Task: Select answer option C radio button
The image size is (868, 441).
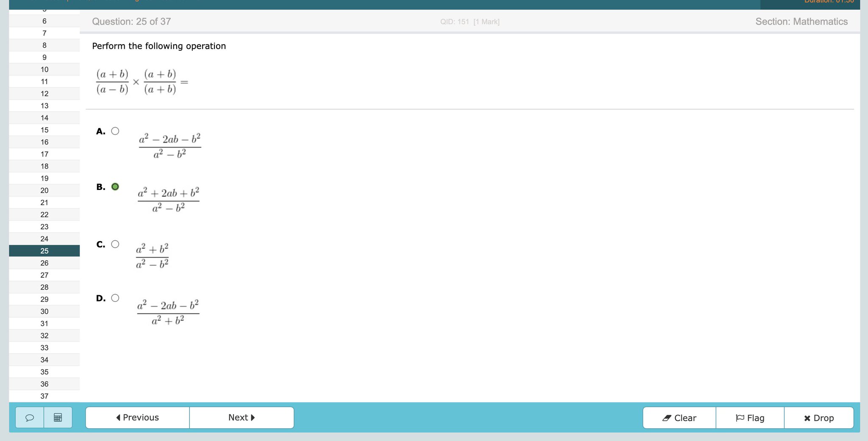Action: (x=115, y=244)
